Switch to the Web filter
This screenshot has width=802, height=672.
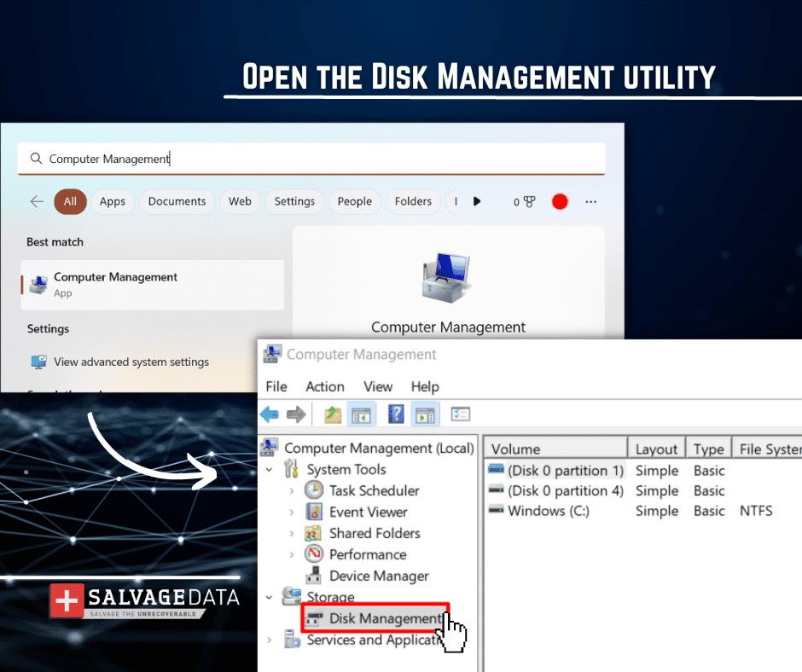pyautogui.click(x=240, y=201)
